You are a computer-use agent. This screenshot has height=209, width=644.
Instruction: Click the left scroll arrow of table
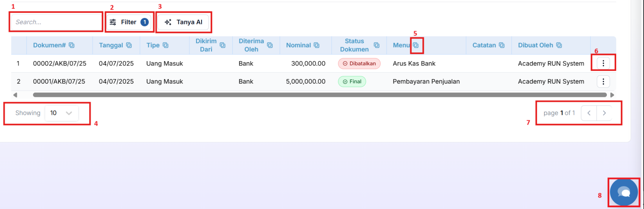click(x=15, y=95)
